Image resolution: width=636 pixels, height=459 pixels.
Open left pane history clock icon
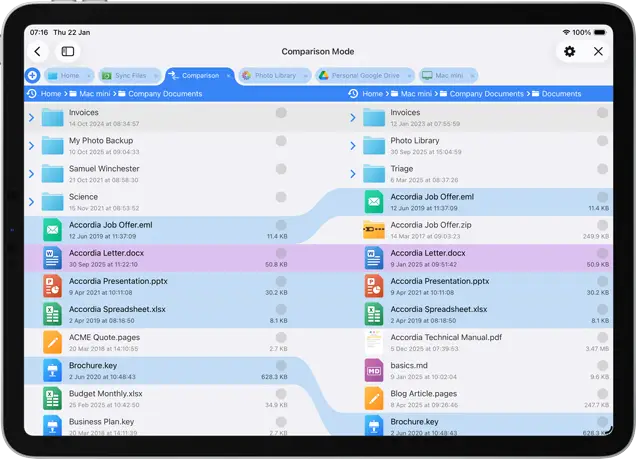point(32,94)
